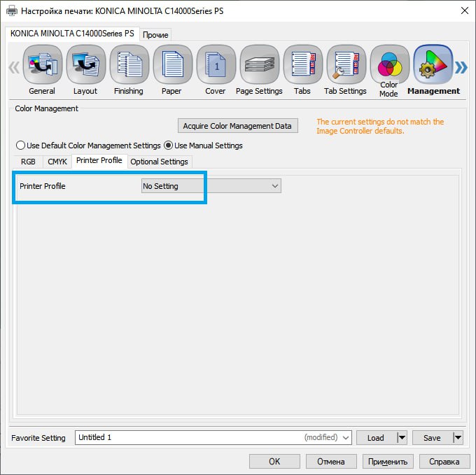Open the Layout settings icon
This screenshot has width=476, height=475.
(86, 64)
